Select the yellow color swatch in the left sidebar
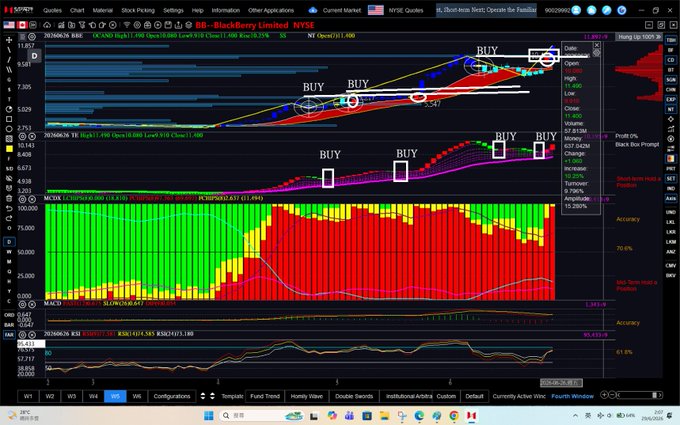 point(9,149)
